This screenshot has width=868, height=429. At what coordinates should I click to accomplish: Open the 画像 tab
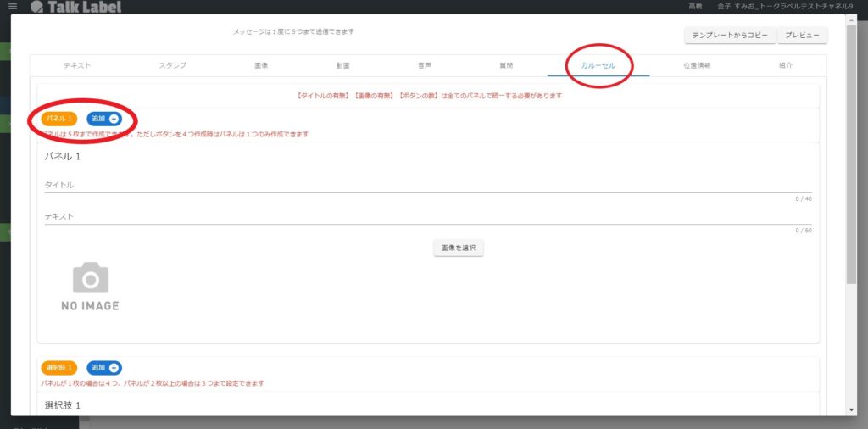[x=261, y=65]
